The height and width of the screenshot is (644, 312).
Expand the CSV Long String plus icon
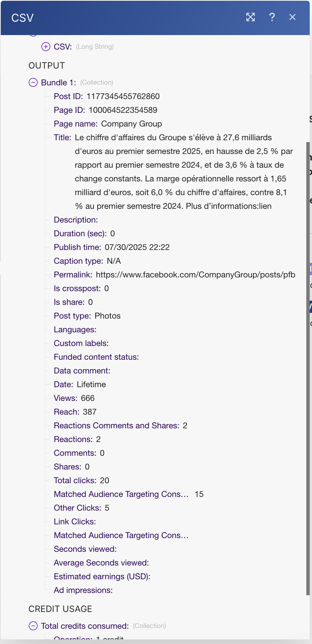pyautogui.click(x=46, y=47)
